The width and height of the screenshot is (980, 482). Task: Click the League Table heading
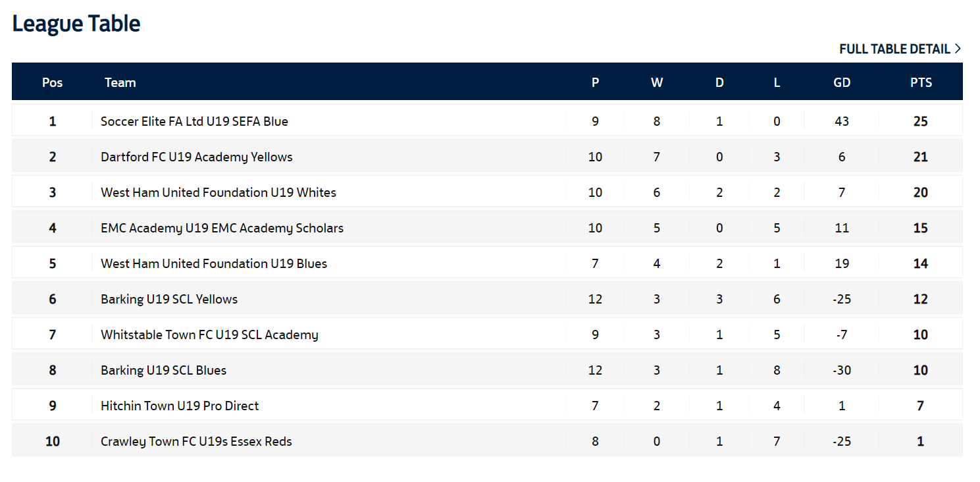[76, 24]
